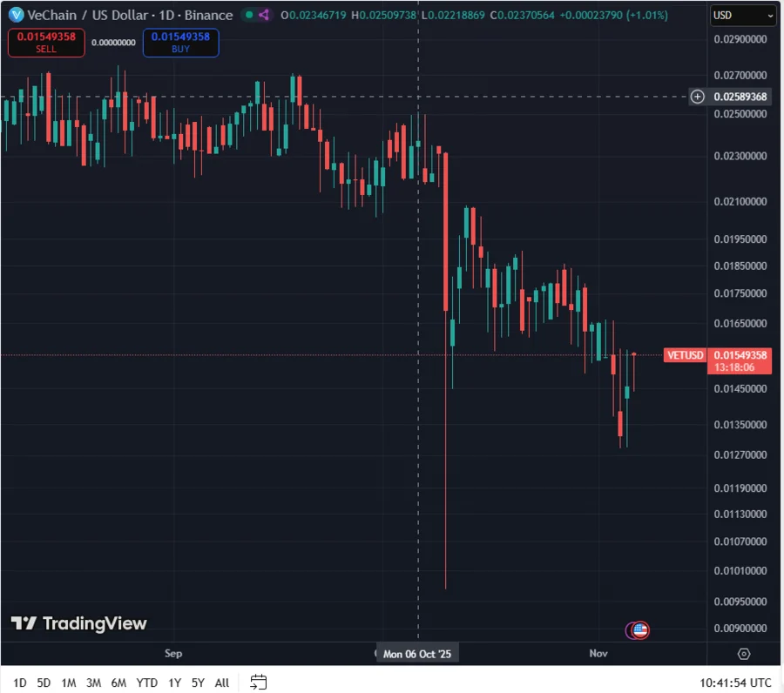The image size is (784, 693).
Task: Click the plus icon on price scale
Action: [697, 97]
